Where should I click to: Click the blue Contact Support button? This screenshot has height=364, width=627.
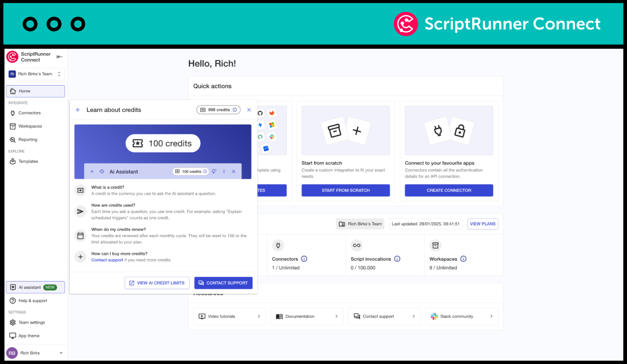[x=223, y=283]
